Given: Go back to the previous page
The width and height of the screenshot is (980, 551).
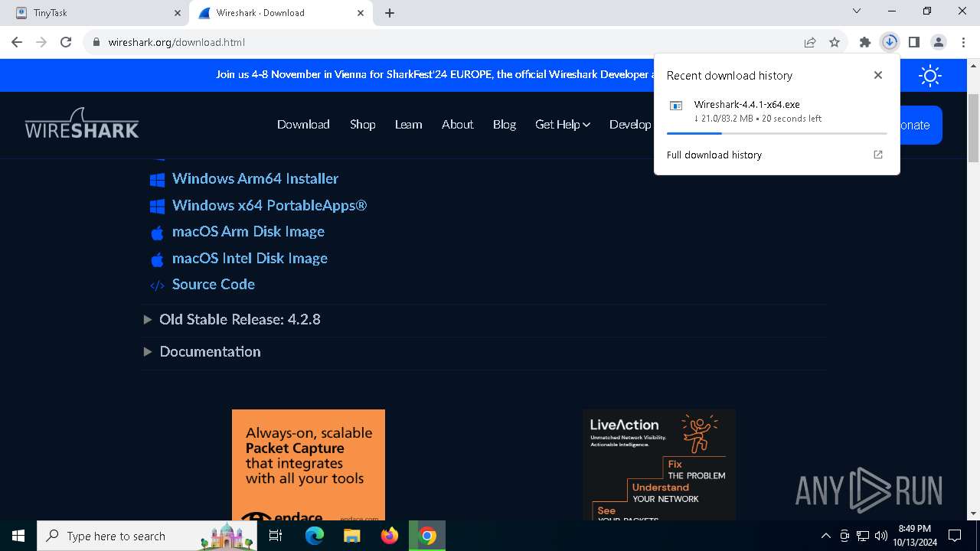Looking at the screenshot, I should 17,42.
